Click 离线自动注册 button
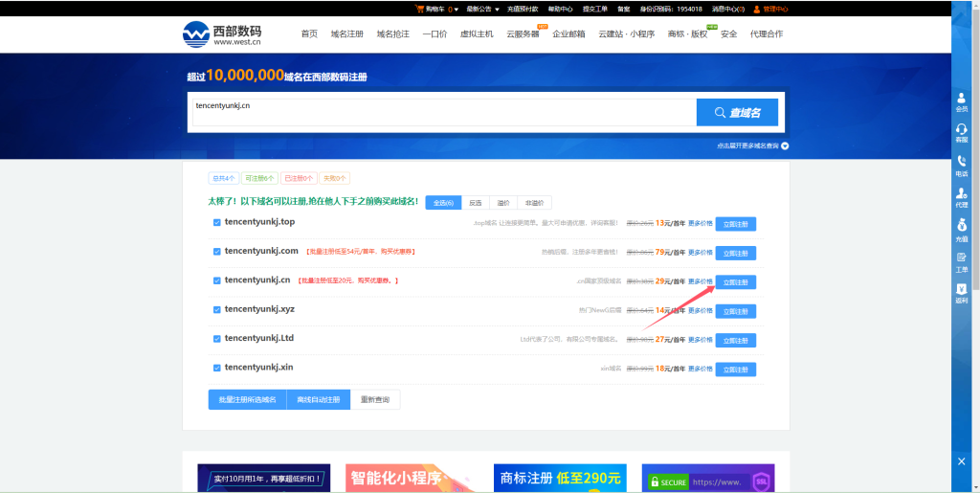This screenshot has width=980, height=493. (319, 399)
